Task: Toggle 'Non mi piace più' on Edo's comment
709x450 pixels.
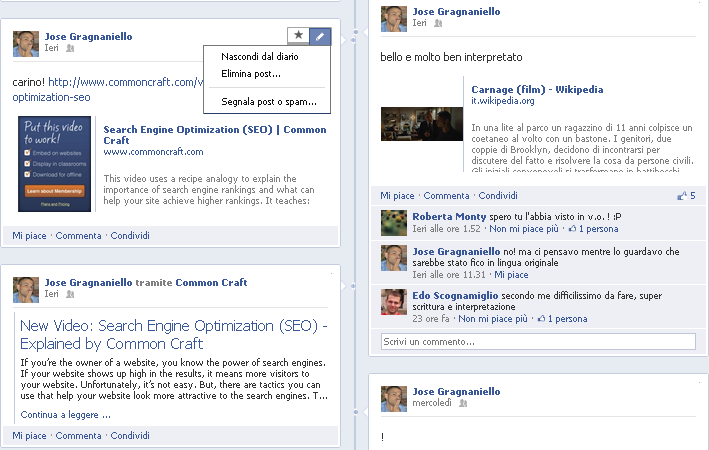Action: tap(493, 319)
